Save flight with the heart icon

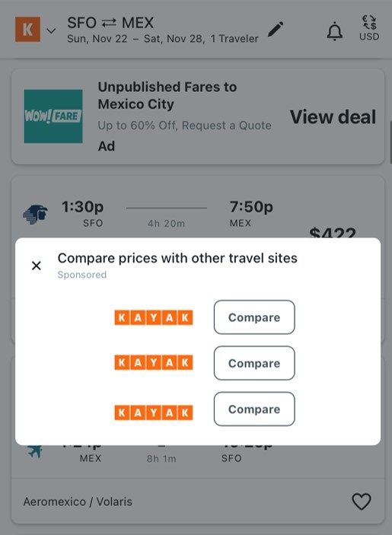[361, 502]
